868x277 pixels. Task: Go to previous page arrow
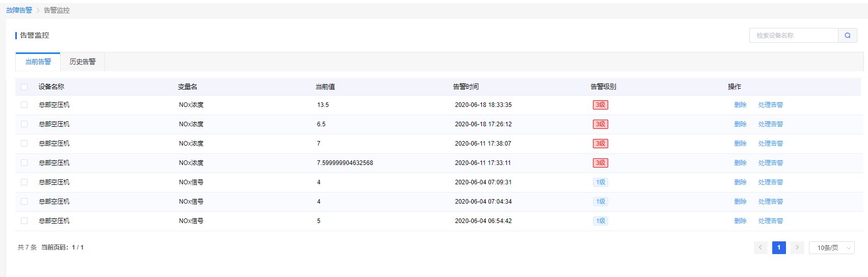click(x=761, y=247)
